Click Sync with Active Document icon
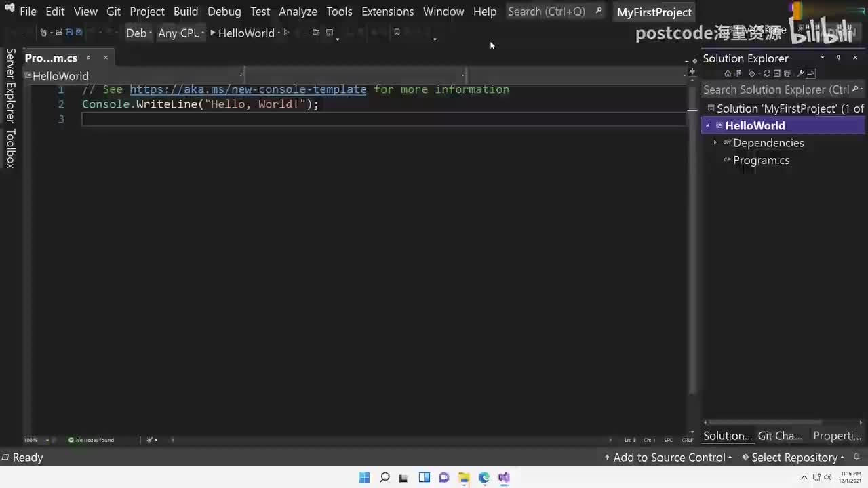Viewport: 868px width, 488px height. 767,73
